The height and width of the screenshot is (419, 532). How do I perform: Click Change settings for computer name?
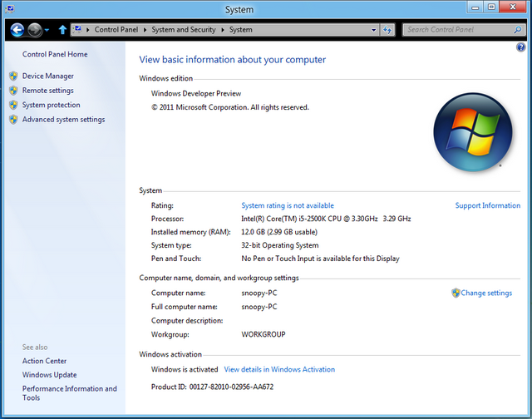[486, 293]
